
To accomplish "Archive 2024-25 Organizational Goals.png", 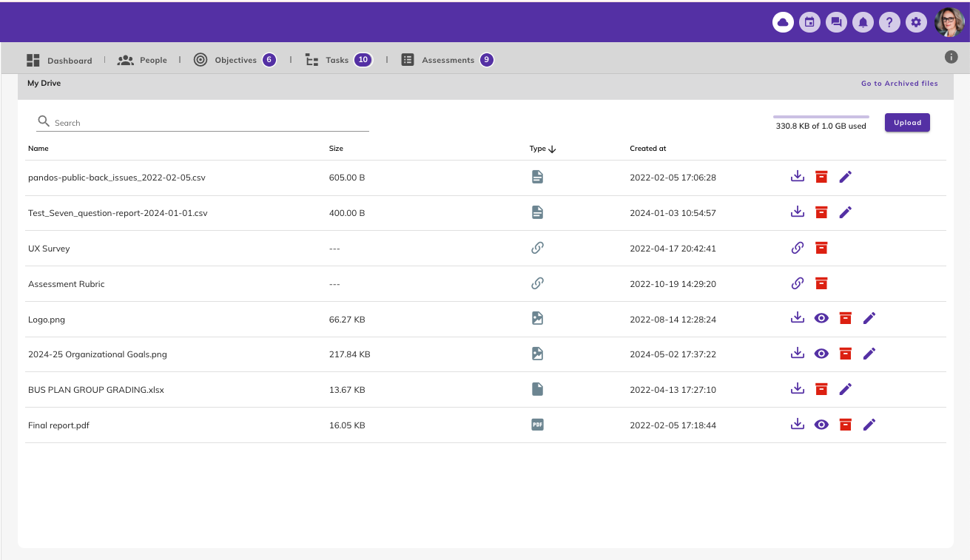I will click(x=845, y=354).
